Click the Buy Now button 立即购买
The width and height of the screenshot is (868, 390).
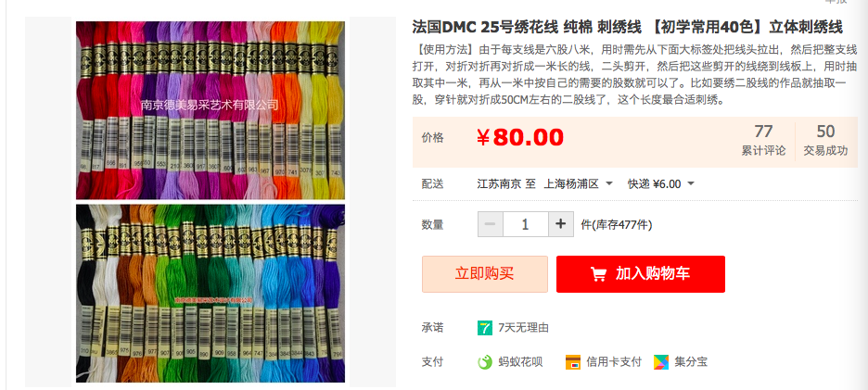click(485, 274)
